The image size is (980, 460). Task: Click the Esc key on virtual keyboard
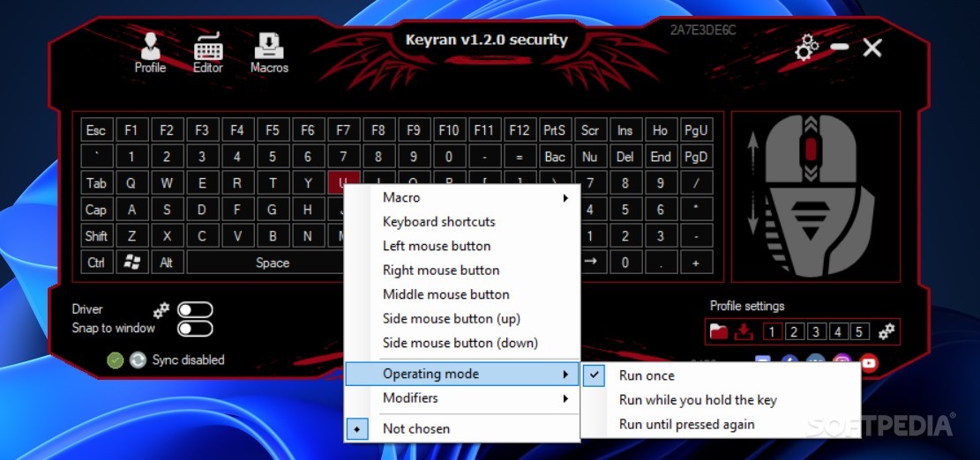[x=96, y=130]
